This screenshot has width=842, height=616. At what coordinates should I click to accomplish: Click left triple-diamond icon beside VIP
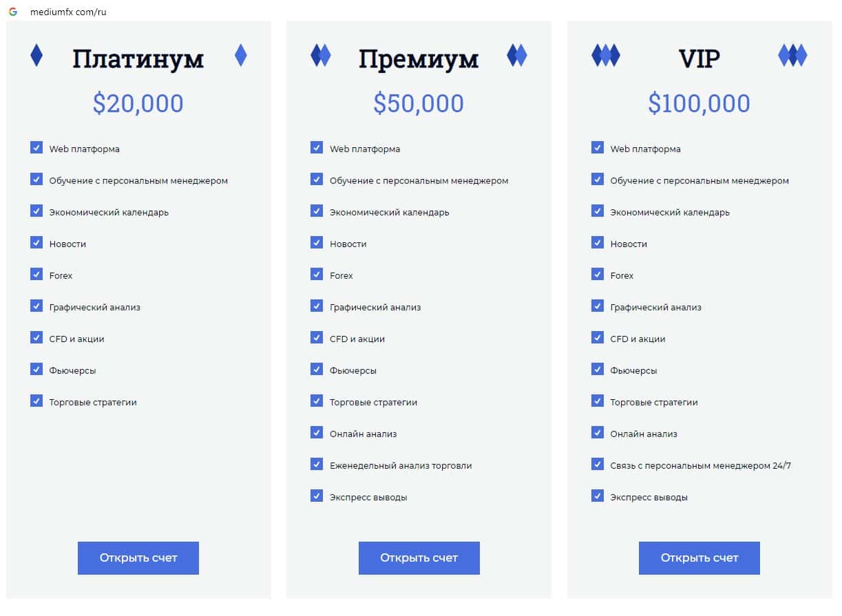pyautogui.click(x=606, y=55)
